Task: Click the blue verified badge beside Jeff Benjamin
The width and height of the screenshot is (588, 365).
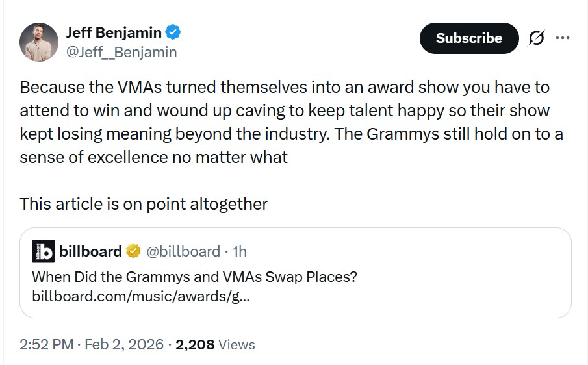Action: click(173, 32)
